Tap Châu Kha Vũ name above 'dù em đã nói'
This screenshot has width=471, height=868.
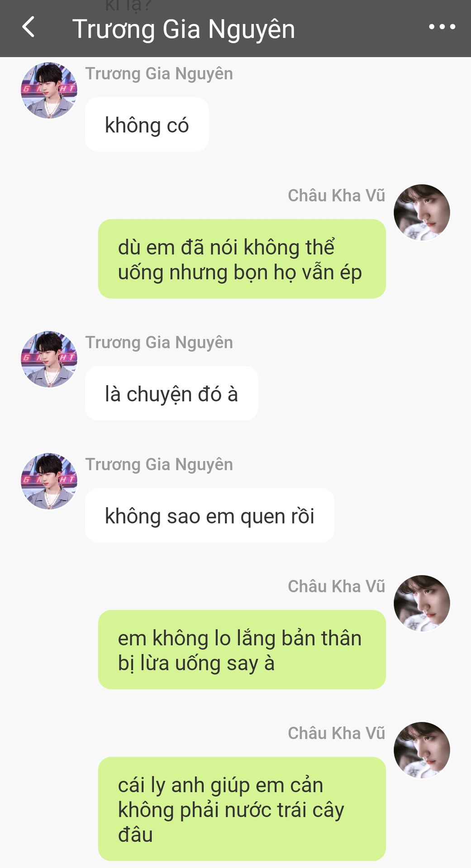337,195
